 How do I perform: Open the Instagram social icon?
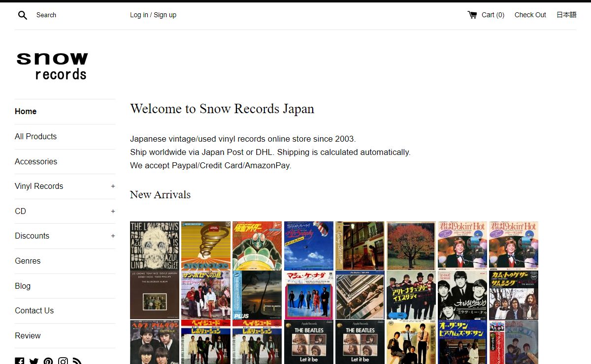63,362
